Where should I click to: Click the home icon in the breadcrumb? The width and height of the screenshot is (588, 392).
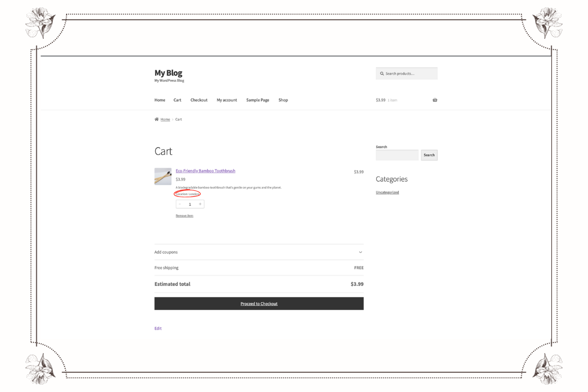[156, 119]
